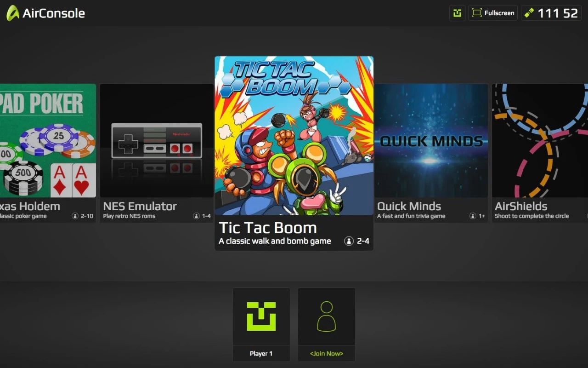Viewport: 588px width, 368px height.
Task: Open the green player avatar icon in top bar
Action: 457,13
